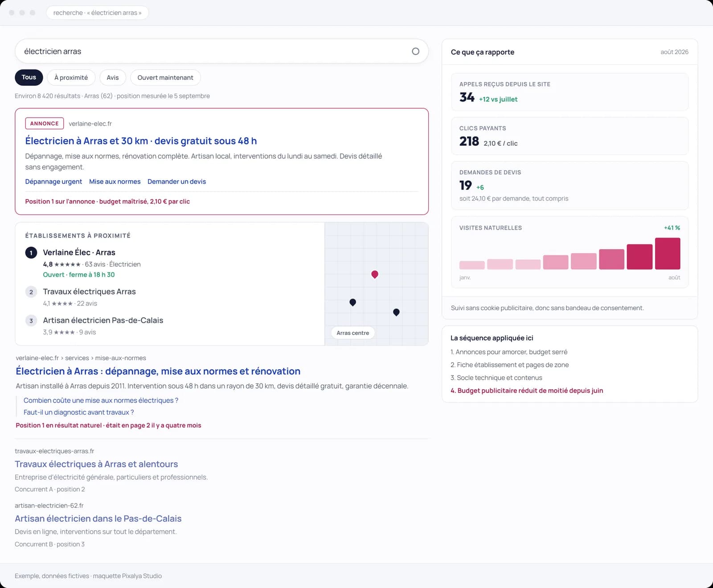Click the number 3 badge beside Artisan électricien

pos(31,321)
